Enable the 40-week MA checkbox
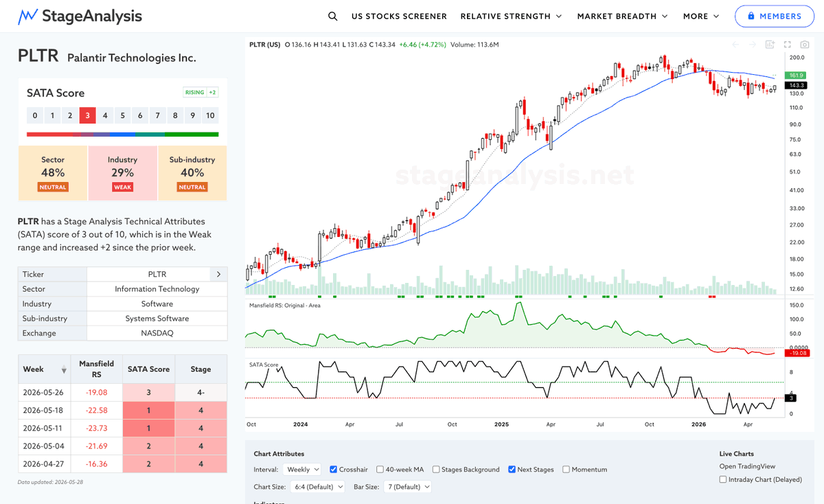The image size is (824, 504). click(380, 470)
